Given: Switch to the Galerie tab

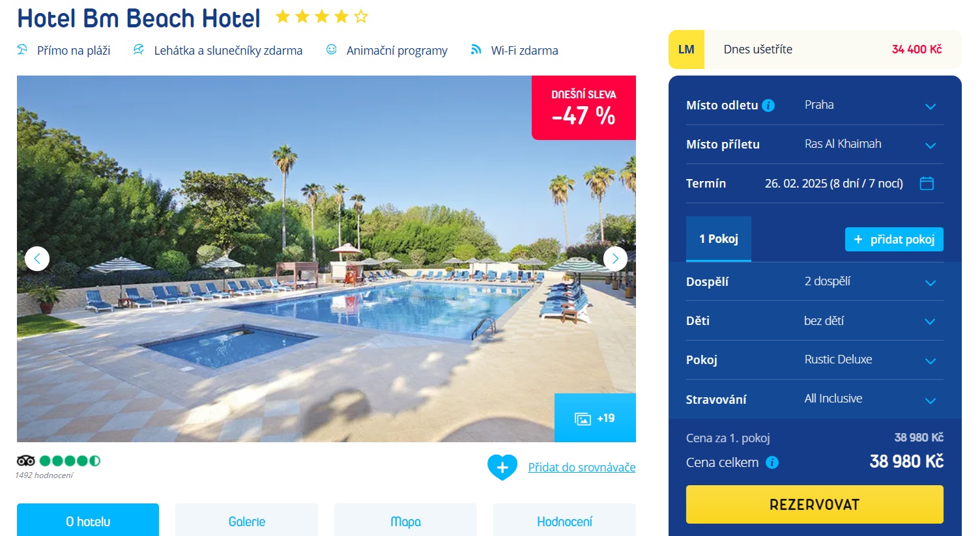Looking at the screenshot, I should 247,521.
